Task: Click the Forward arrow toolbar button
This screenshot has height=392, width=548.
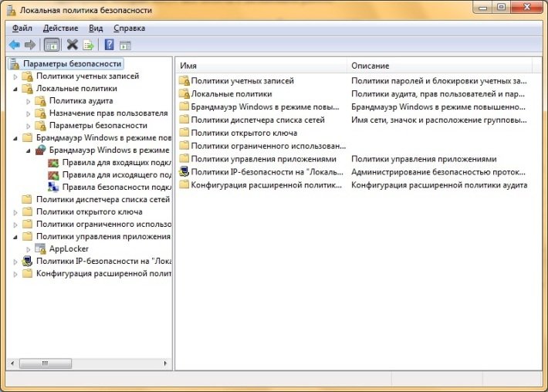Action: tap(30, 45)
